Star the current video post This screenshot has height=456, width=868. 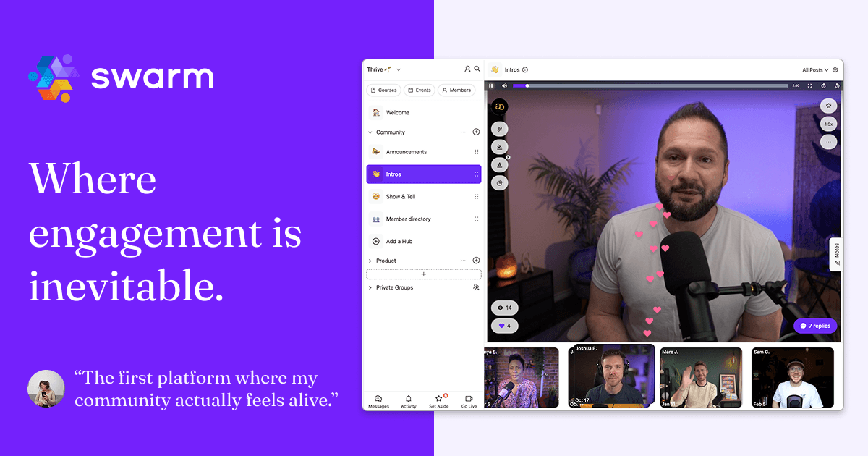coord(828,106)
